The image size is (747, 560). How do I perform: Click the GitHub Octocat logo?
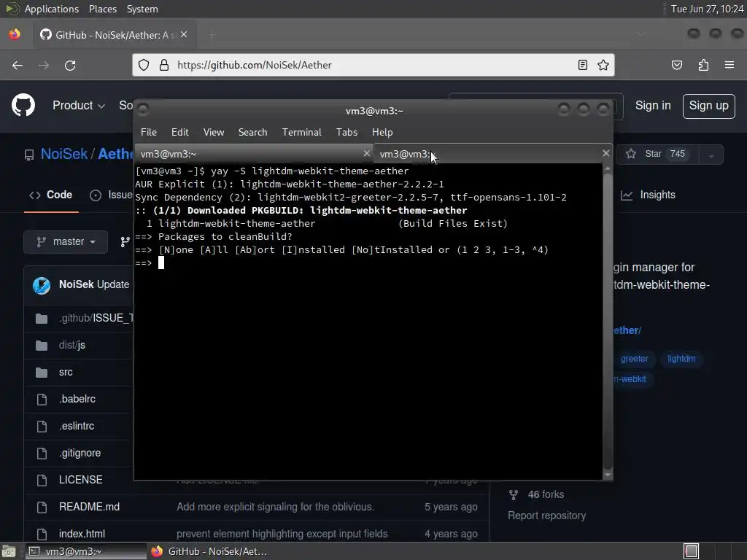pyautogui.click(x=23, y=105)
